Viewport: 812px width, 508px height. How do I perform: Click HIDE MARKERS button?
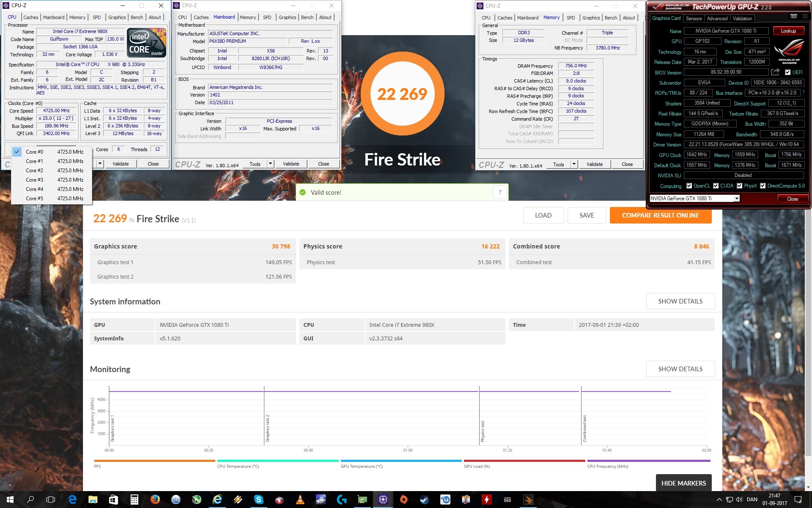click(683, 483)
